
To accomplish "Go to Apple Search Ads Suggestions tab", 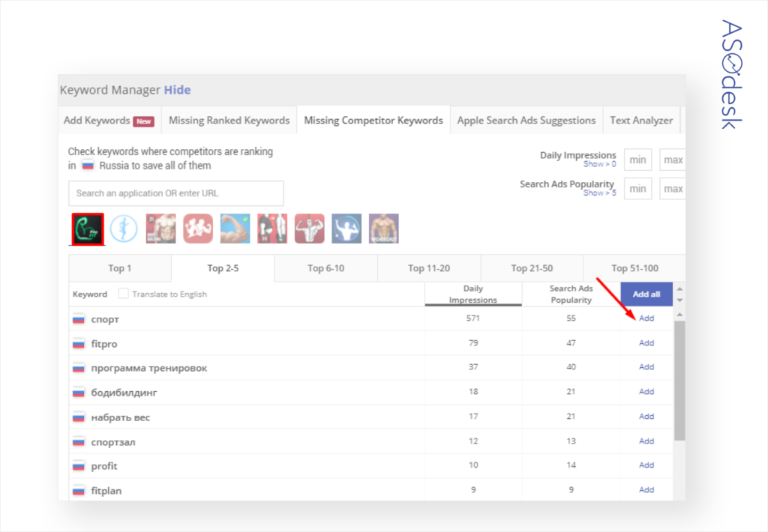I will point(526,121).
